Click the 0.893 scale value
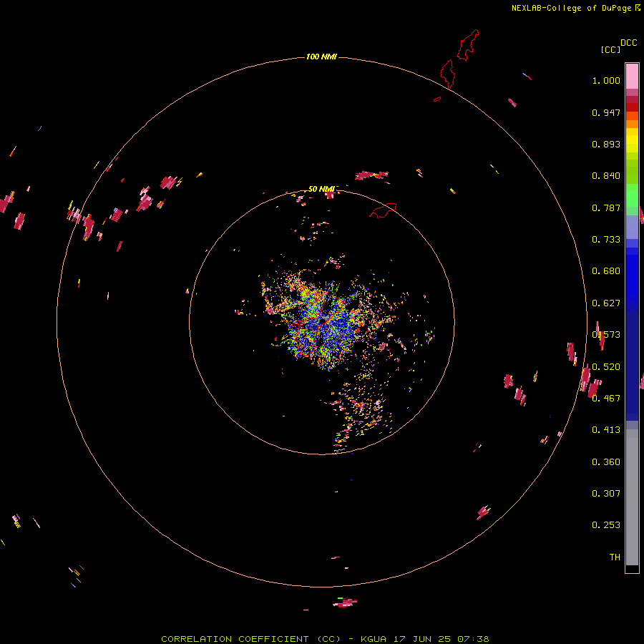The height and width of the screenshot is (644, 644). [606, 144]
